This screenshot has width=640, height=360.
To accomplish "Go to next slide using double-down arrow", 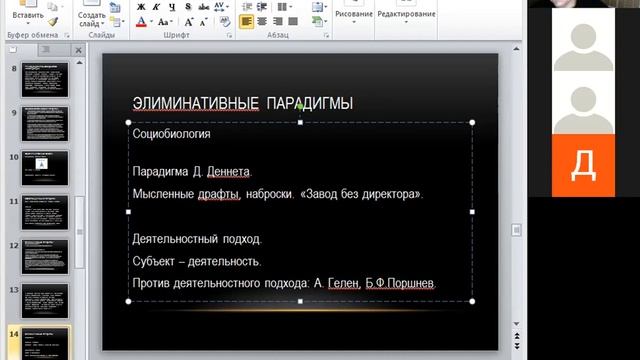I will pos(517,345).
